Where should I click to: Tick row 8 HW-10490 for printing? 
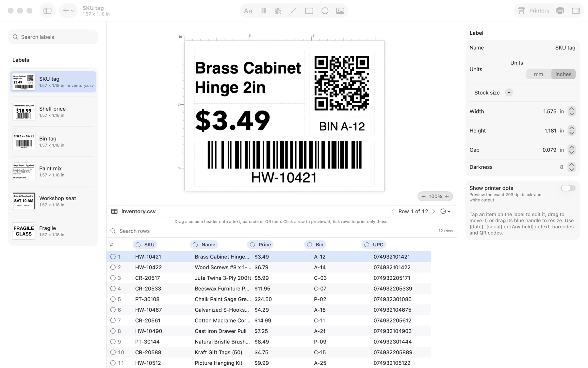tap(113, 331)
